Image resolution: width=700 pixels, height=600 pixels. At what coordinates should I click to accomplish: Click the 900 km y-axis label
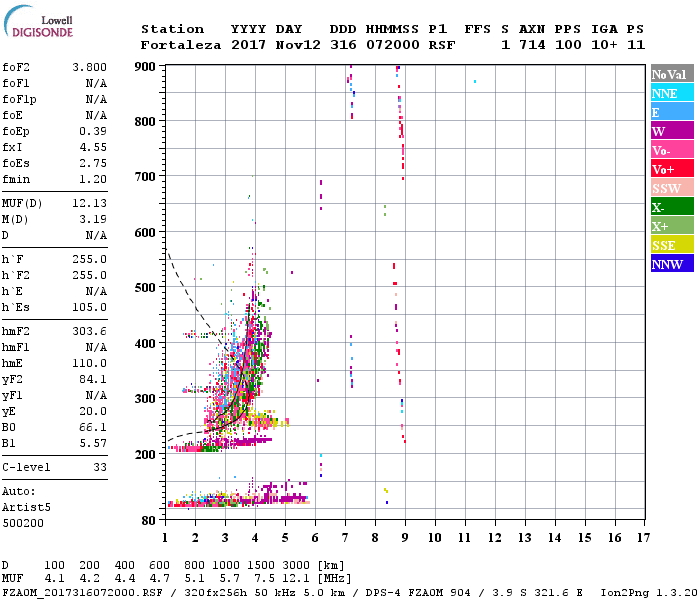click(145, 67)
